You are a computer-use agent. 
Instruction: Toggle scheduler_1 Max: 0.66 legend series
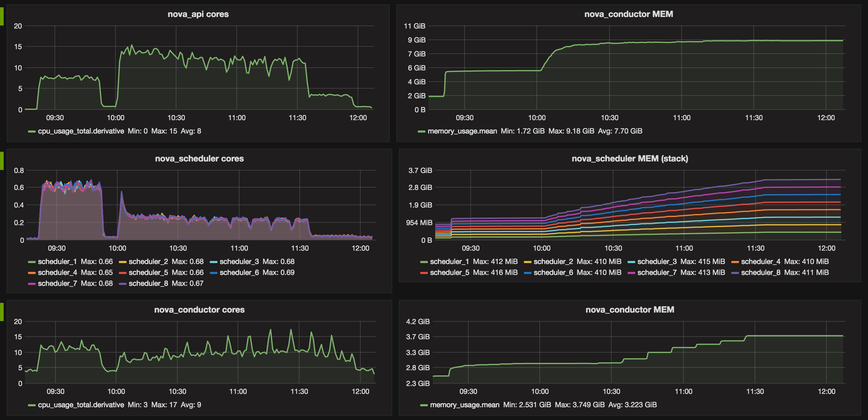click(57, 262)
